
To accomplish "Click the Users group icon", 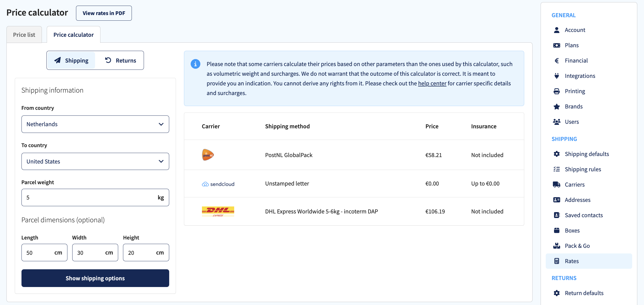I will pyautogui.click(x=557, y=122).
